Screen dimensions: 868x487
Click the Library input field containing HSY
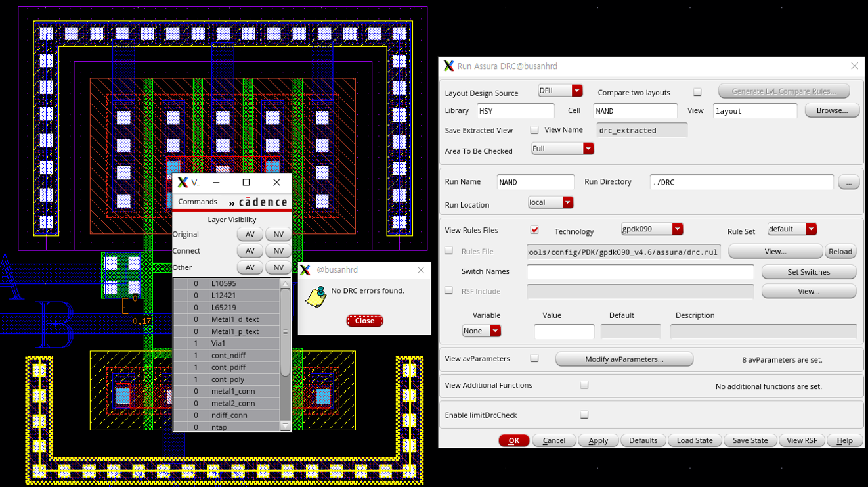pyautogui.click(x=515, y=111)
